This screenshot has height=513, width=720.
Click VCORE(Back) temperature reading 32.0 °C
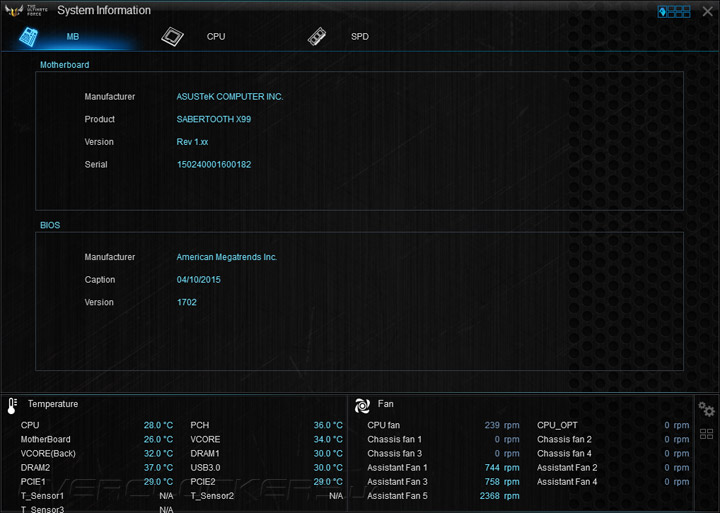click(x=158, y=454)
